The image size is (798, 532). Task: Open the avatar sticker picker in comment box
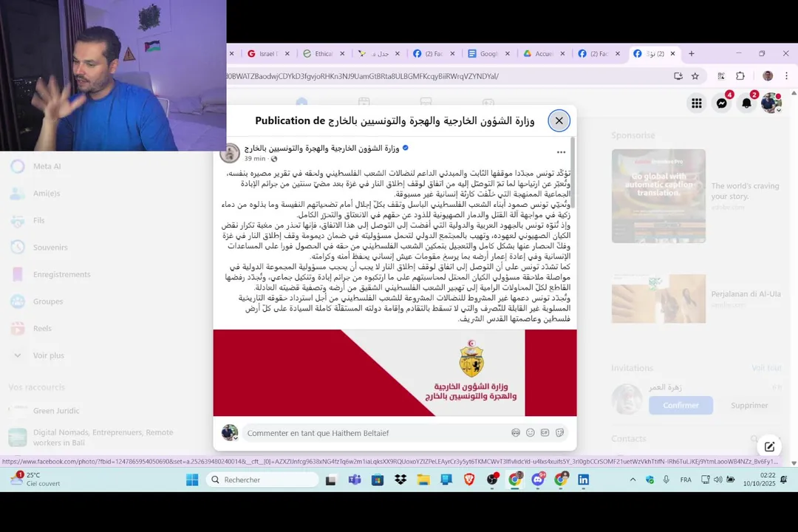click(516, 433)
